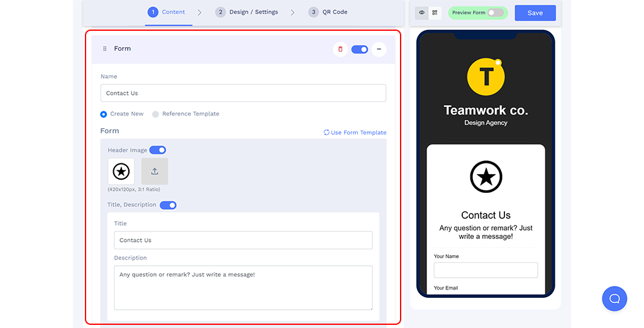Screen dimensions: 644x328
Task: Choose the Reference Template radio option
Action: click(x=156, y=114)
